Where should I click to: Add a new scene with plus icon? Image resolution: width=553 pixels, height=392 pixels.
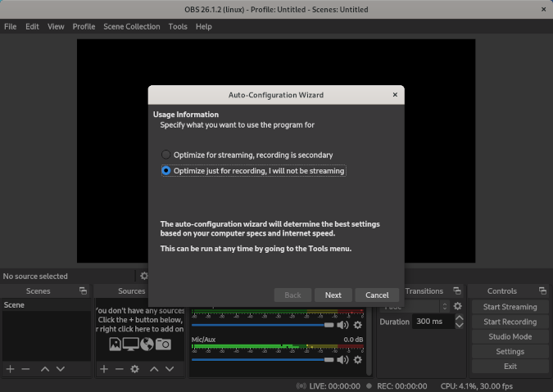(x=11, y=369)
